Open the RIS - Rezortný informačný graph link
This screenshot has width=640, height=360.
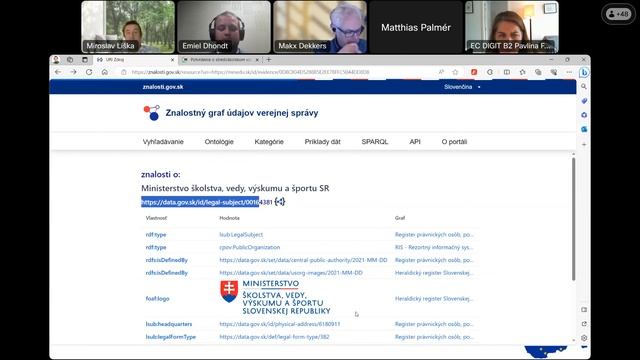[x=434, y=247]
